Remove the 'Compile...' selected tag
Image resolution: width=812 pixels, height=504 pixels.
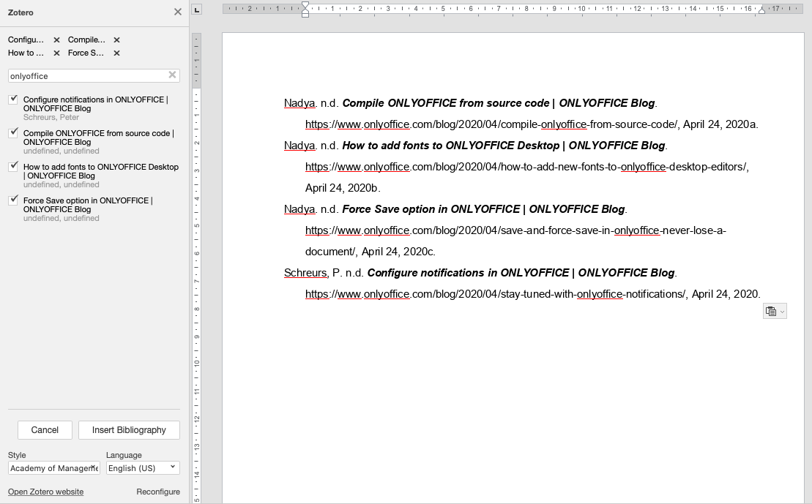pos(116,40)
